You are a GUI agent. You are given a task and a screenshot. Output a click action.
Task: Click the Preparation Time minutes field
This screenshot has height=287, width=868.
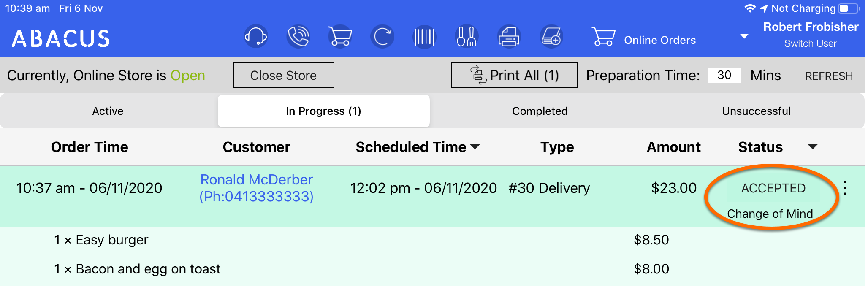coord(724,75)
